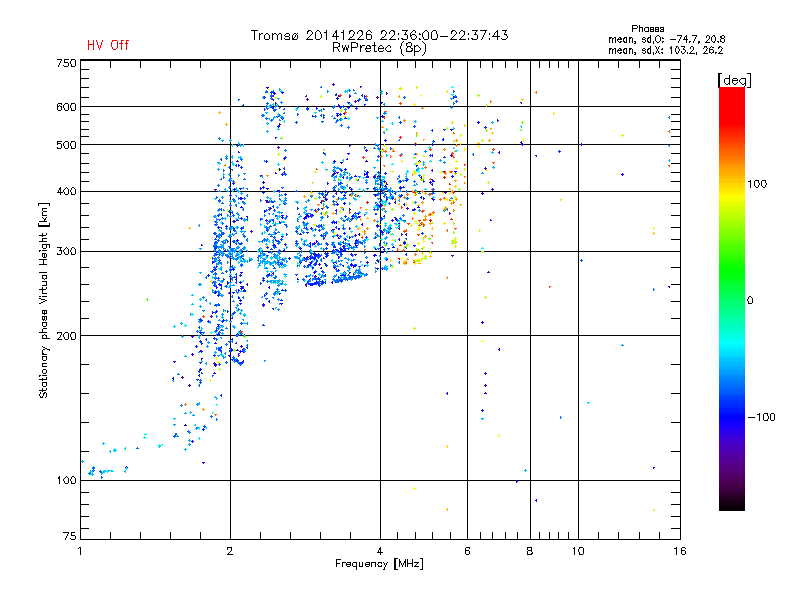This screenshot has height=600, width=800.
Task: Click the y-axis '400' tick label
Action: [x=66, y=191]
